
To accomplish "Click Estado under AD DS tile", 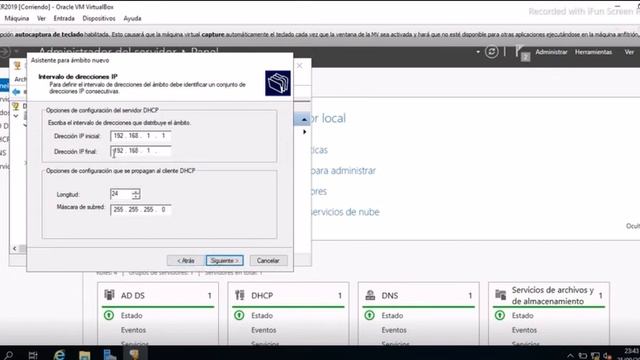I will [x=131, y=316].
